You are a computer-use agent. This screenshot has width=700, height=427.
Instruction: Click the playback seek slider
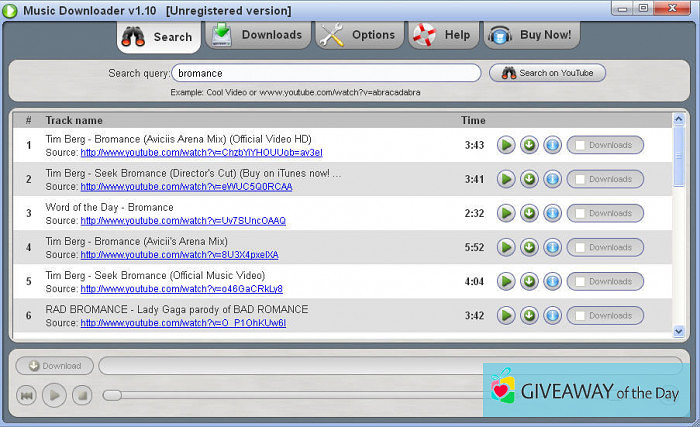[x=290, y=395]
